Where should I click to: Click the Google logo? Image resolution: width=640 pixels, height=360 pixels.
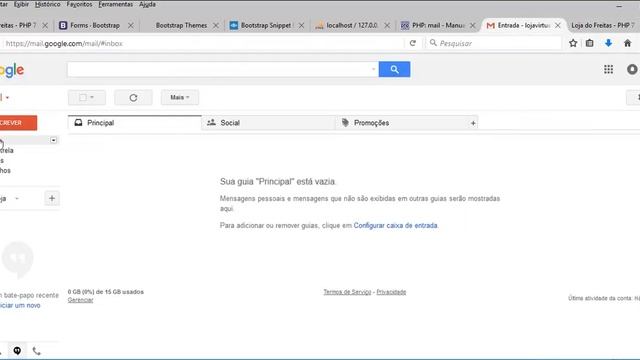(x=12, y=70)
